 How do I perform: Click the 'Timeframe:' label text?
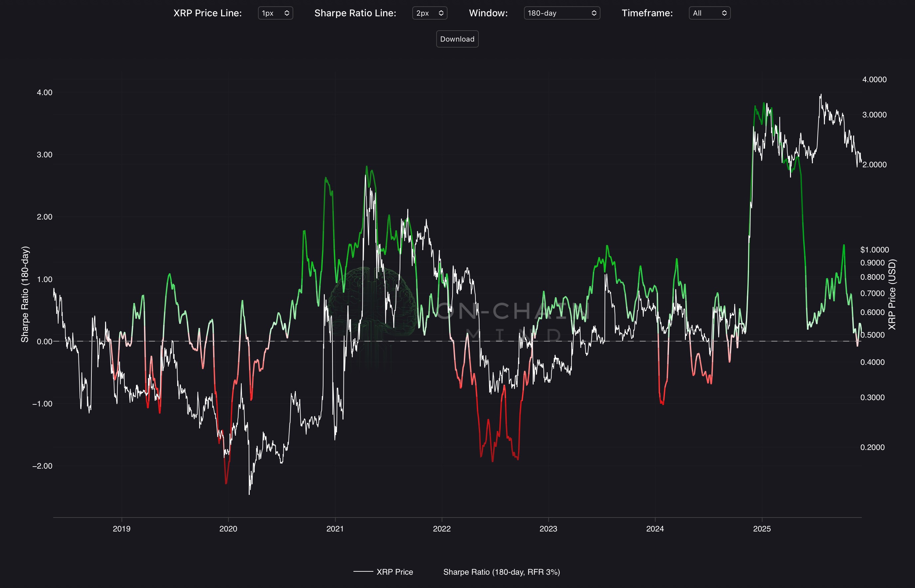click(647, 13)
